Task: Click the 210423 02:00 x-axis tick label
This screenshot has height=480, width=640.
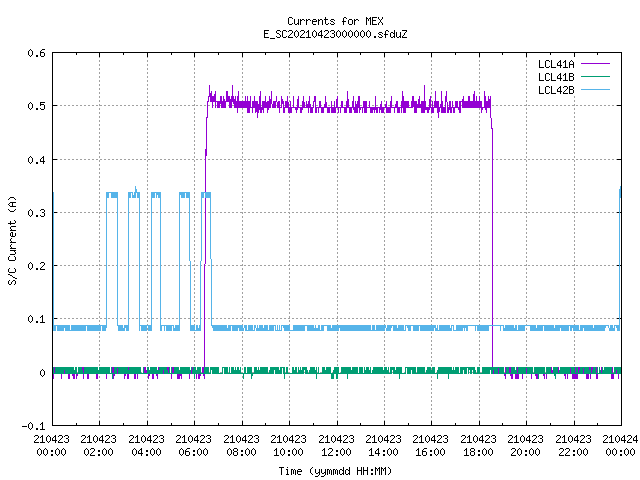Action: [98, 445]
